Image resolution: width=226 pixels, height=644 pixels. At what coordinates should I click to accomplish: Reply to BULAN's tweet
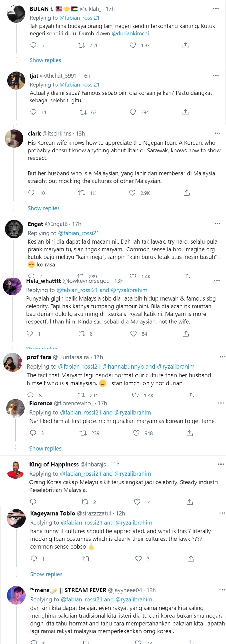33,45
